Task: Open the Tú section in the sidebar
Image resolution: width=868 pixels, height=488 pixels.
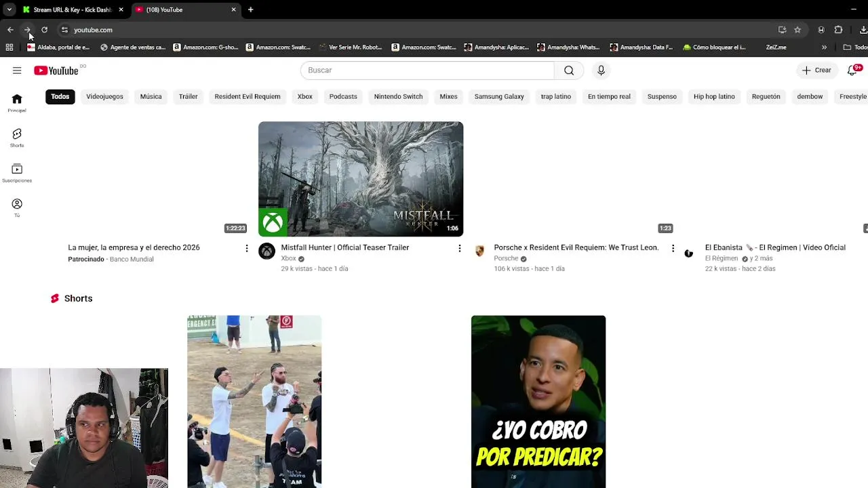Action: (x=17, y=208)
